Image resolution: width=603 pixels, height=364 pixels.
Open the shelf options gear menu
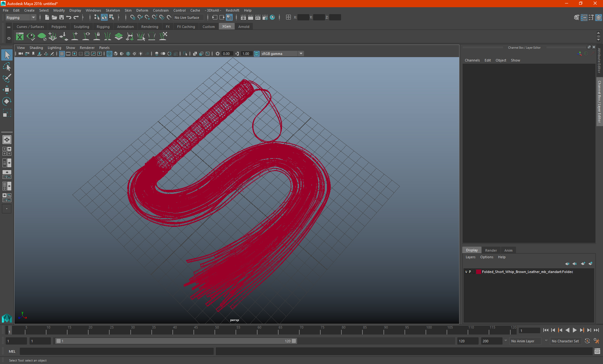[9, 38]
